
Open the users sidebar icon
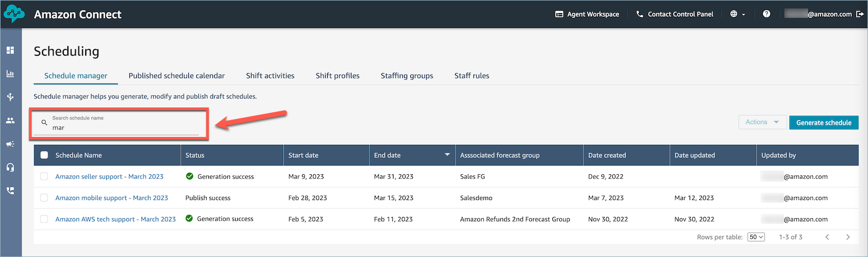click(x=10, y=121)
